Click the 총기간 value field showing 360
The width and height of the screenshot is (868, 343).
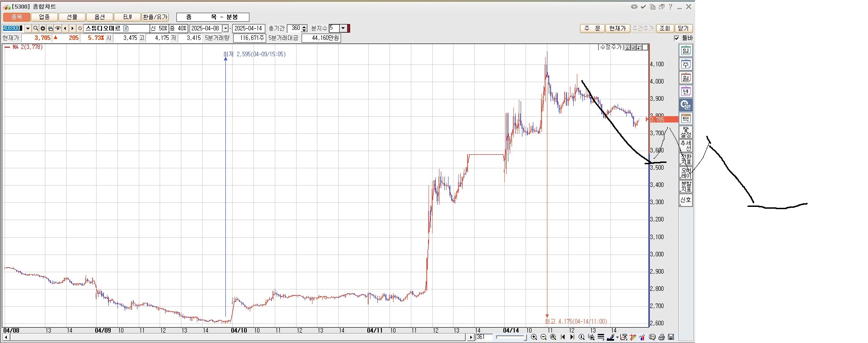[294, 29]
